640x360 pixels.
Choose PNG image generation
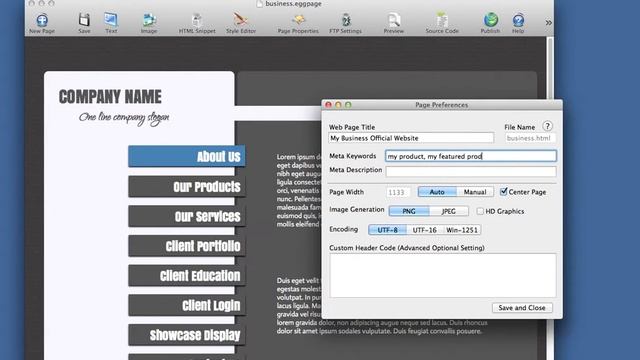[x=409, y=211]
